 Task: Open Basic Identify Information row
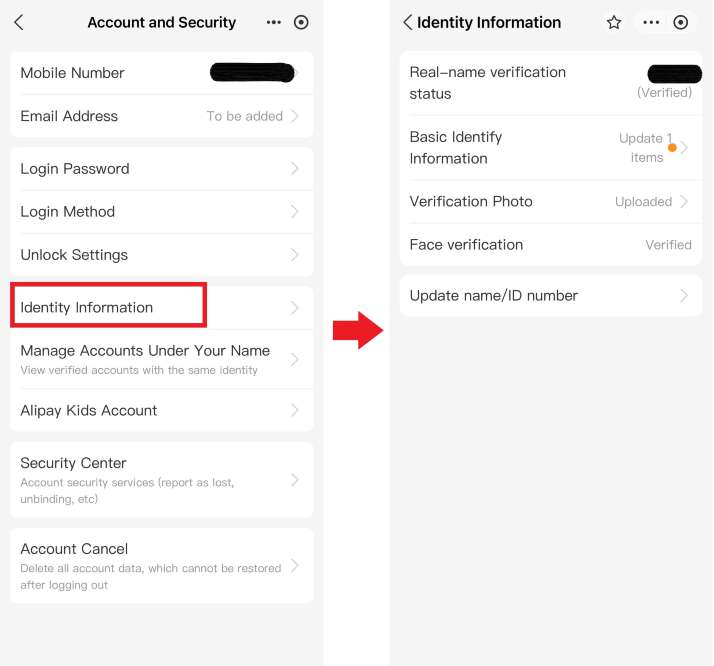551,147
